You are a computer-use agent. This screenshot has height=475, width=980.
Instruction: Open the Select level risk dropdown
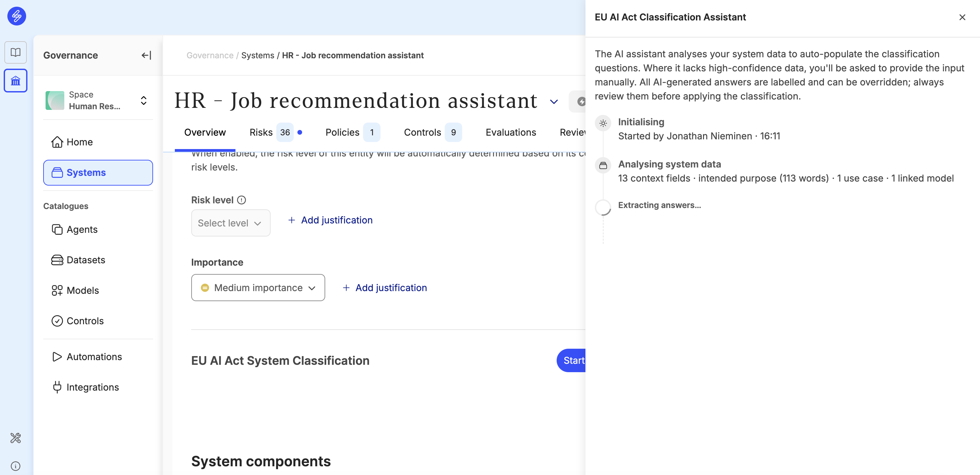pyautogui.click(x=230, y=223)
